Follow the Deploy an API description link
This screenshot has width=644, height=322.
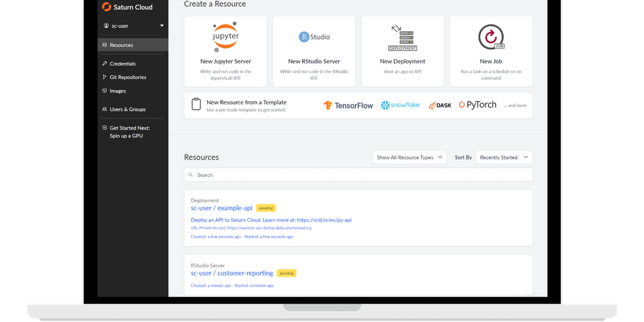point(271,219)
